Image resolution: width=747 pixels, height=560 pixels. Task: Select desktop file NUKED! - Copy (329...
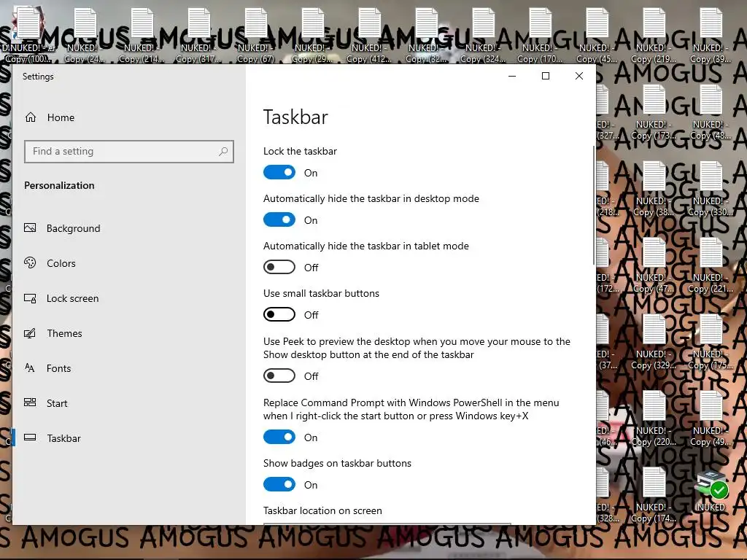point(654,343)
